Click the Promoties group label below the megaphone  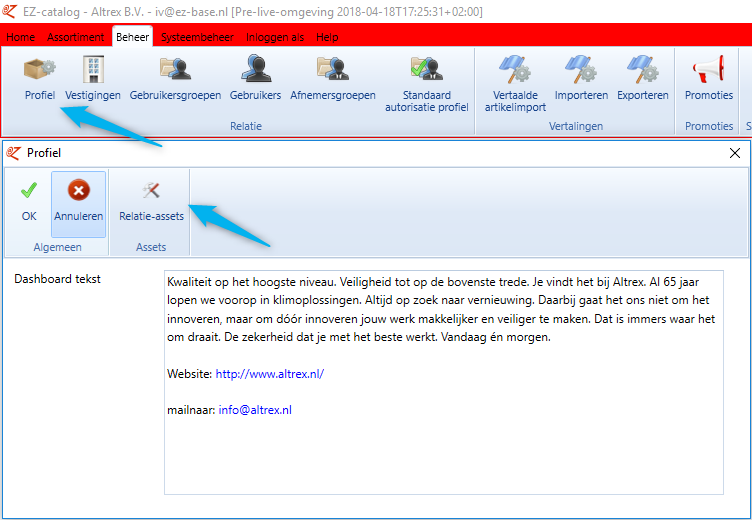coord(709,126)
